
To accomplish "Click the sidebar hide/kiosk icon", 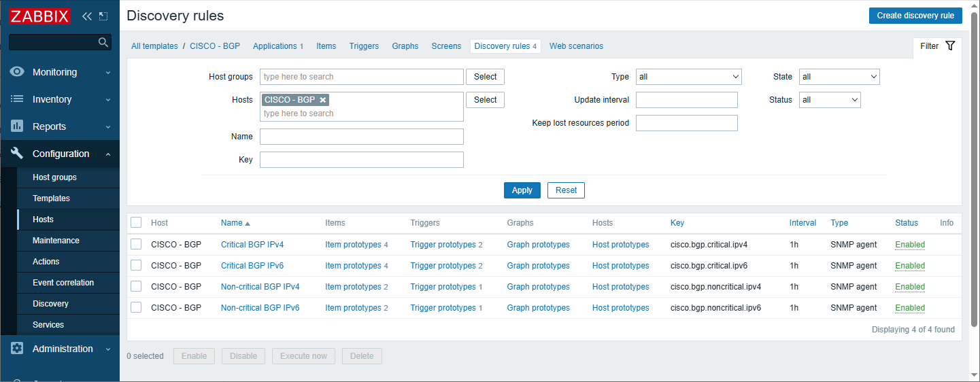I will [x=103, y=16].
